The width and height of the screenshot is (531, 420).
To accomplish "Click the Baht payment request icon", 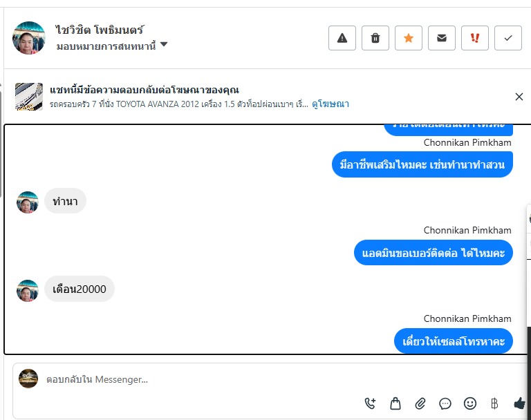I will click(494, 403).
